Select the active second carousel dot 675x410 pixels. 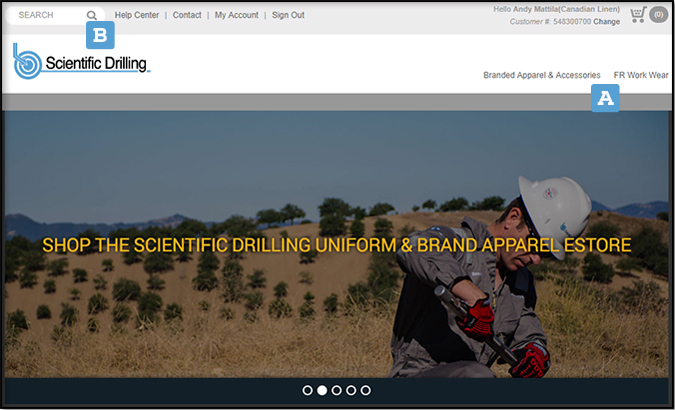click(x=322, y=390)
